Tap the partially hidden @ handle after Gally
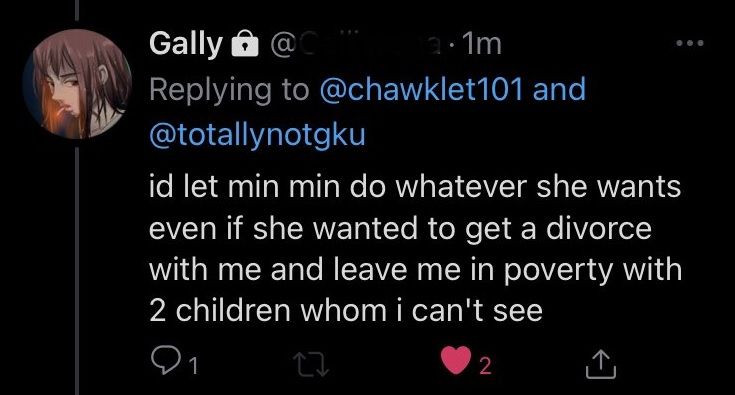735x395 pixels. pos(355,44)
